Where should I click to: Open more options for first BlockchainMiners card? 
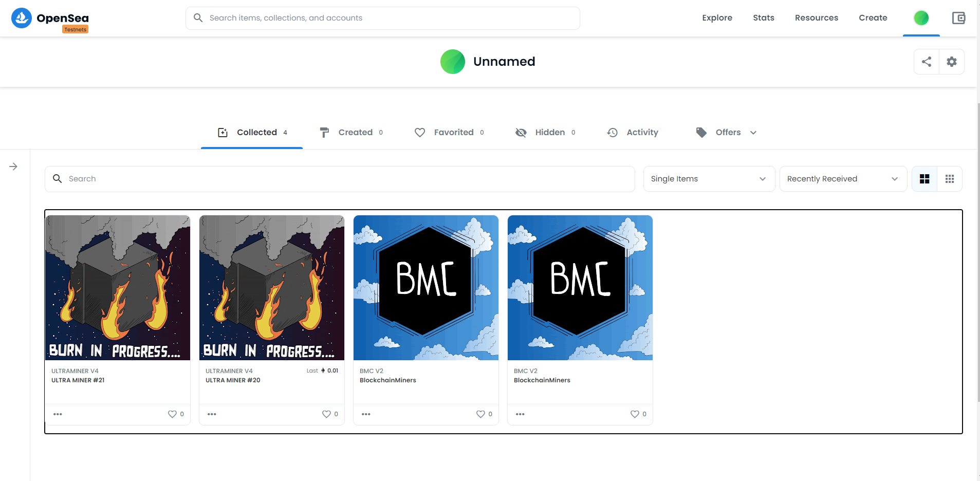click(366, 414)
